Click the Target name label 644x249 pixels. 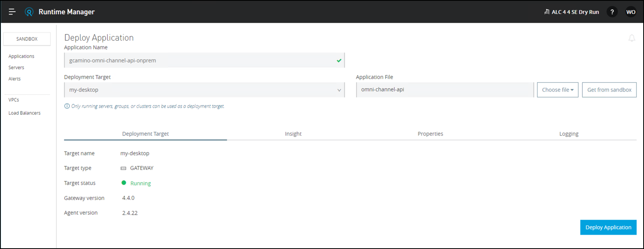[x=79, y=154]
